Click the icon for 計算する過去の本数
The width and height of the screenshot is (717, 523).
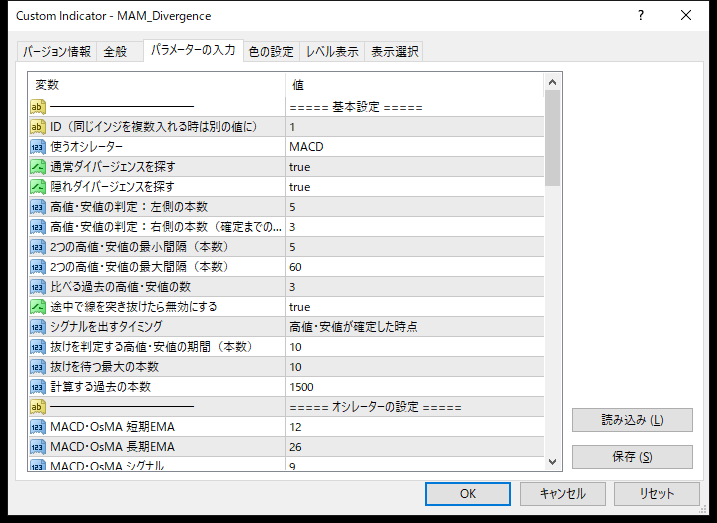tap(38, 387)
